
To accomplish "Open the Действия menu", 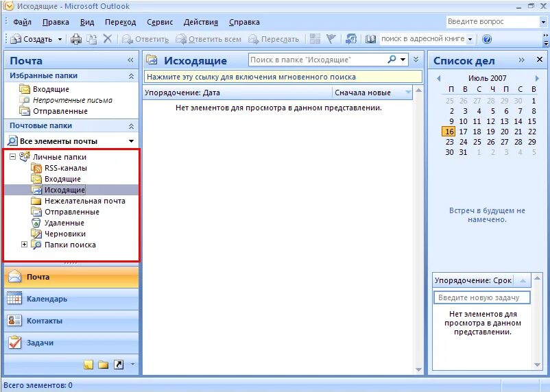I will [201, 22].
